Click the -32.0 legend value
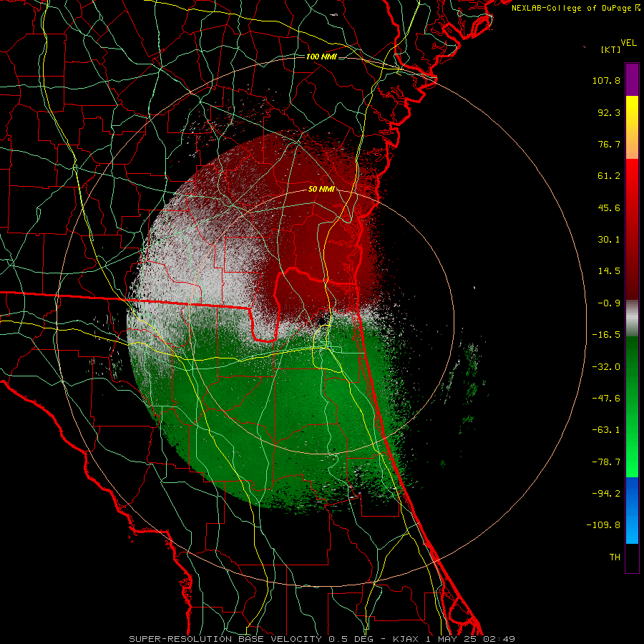 (606, 367)
